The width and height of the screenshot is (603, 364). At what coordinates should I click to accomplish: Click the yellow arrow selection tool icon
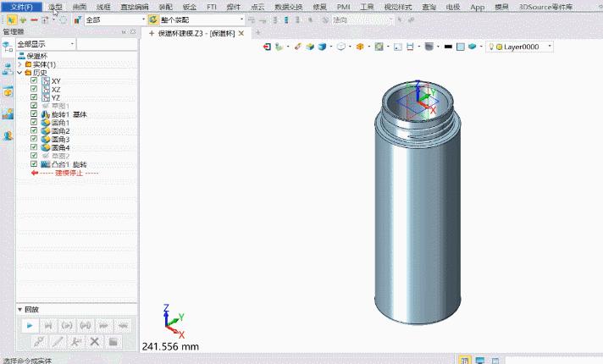point(12,19)
